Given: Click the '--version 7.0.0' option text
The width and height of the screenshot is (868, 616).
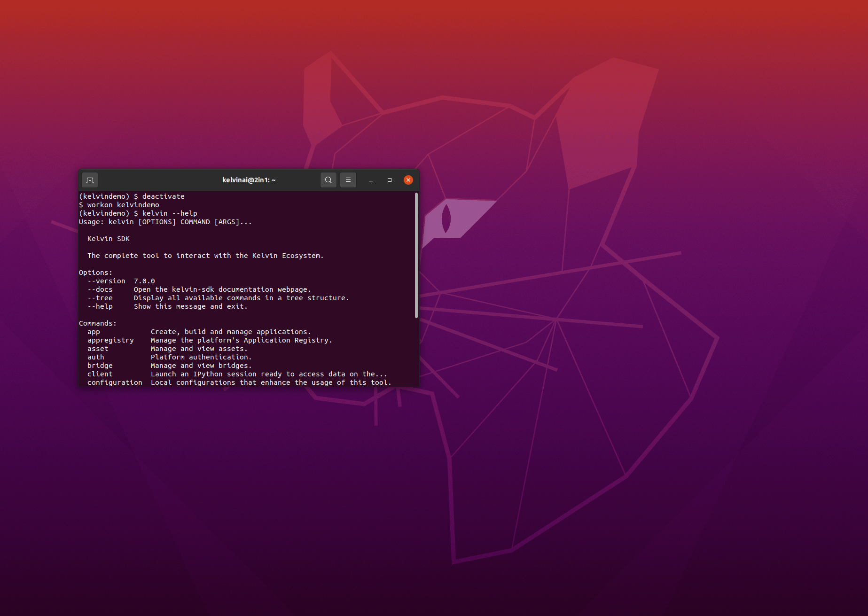Looking at the screenshot, I should pos(121,281).
